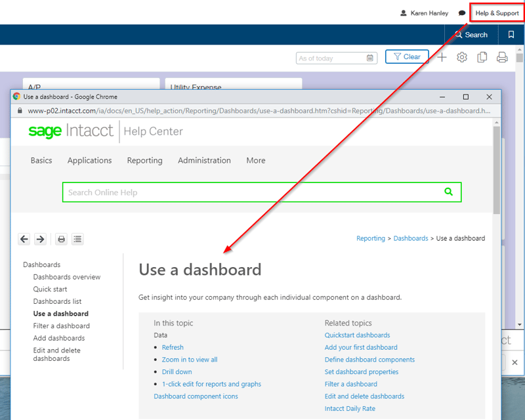Print the help topic using printer icon
Viewport: 525px width, 420px height.
[62, 240]
